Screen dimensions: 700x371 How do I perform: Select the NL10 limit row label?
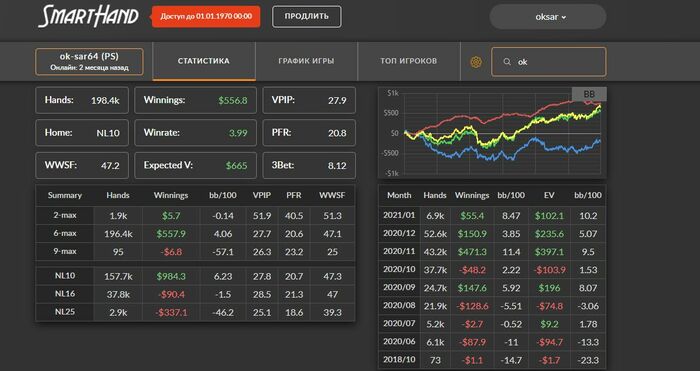[x=65, y=275]
